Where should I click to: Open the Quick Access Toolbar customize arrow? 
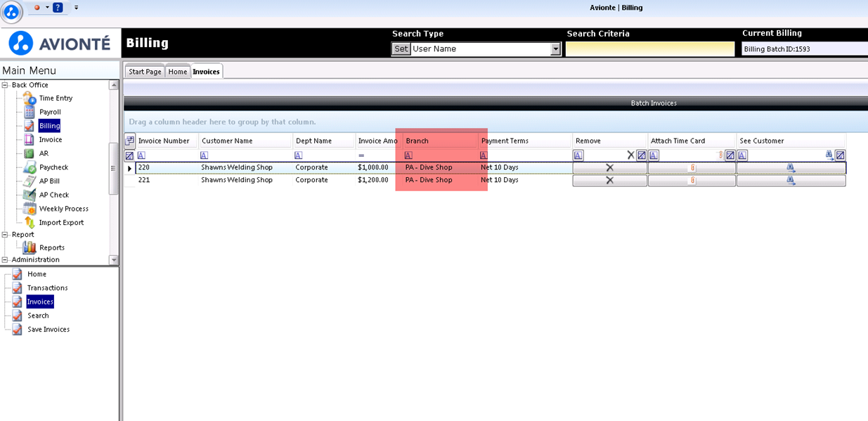click(76, 8)
